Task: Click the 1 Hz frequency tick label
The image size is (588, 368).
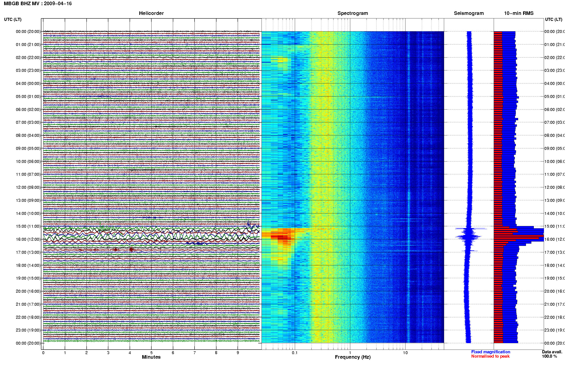Action: click(350, 353)
